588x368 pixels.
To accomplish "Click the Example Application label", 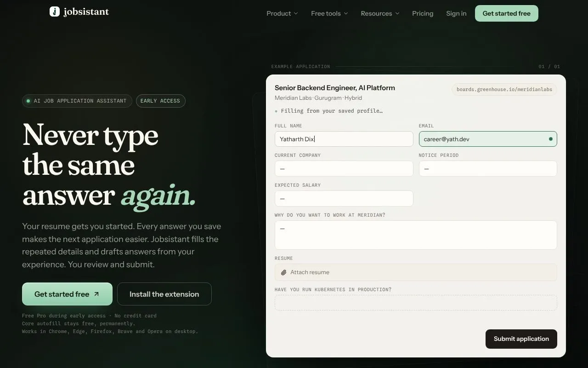I will tap(300, 67).
